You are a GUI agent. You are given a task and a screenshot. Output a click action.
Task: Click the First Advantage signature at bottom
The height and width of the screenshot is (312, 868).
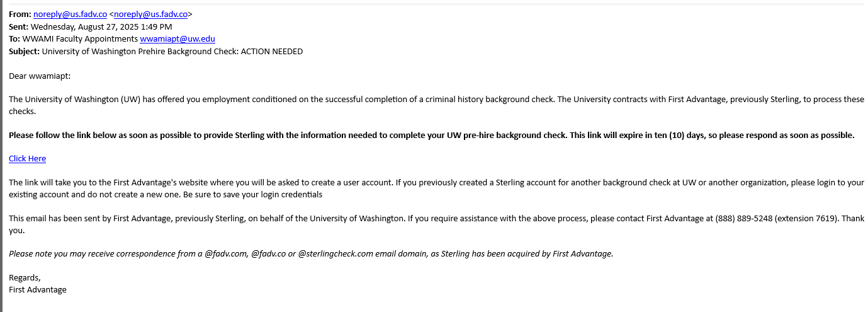(x=38, y=290)
